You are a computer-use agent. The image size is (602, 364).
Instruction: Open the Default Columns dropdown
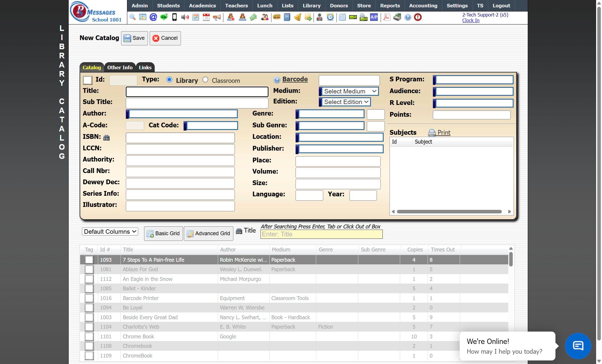click(x=110, y=232)
